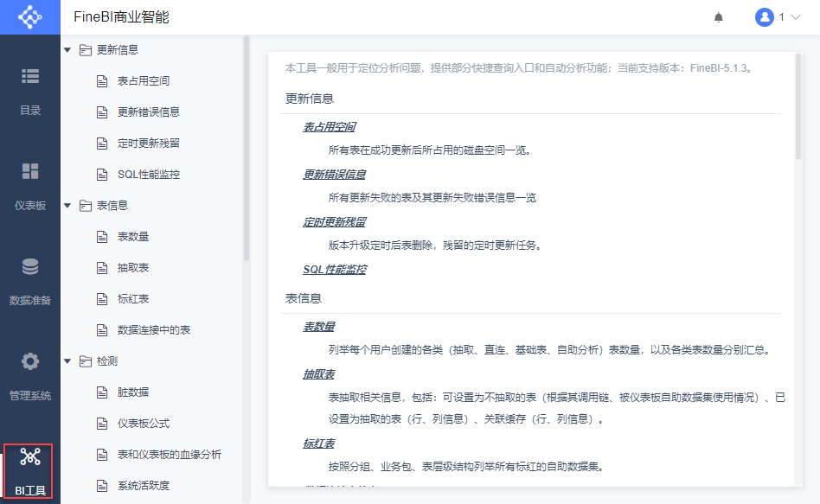
Task: Open 数据连接中的表 in the tree
Action: 154,330
